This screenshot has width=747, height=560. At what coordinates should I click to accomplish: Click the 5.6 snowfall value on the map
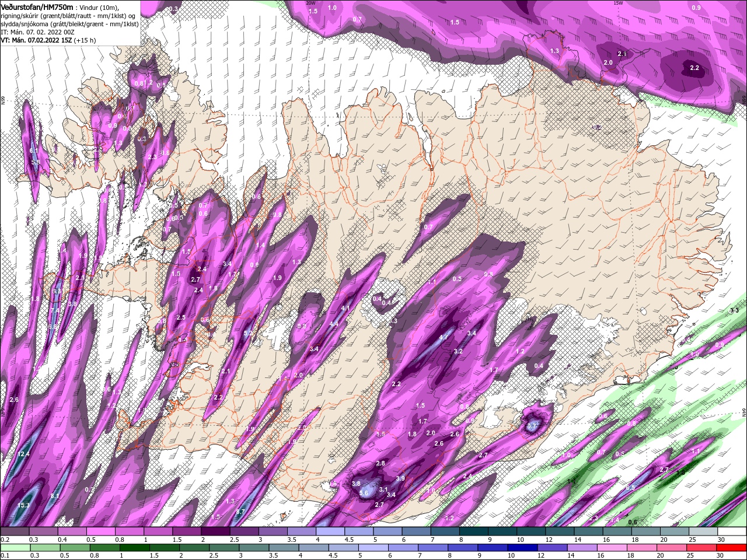click(x=364, y=493)
